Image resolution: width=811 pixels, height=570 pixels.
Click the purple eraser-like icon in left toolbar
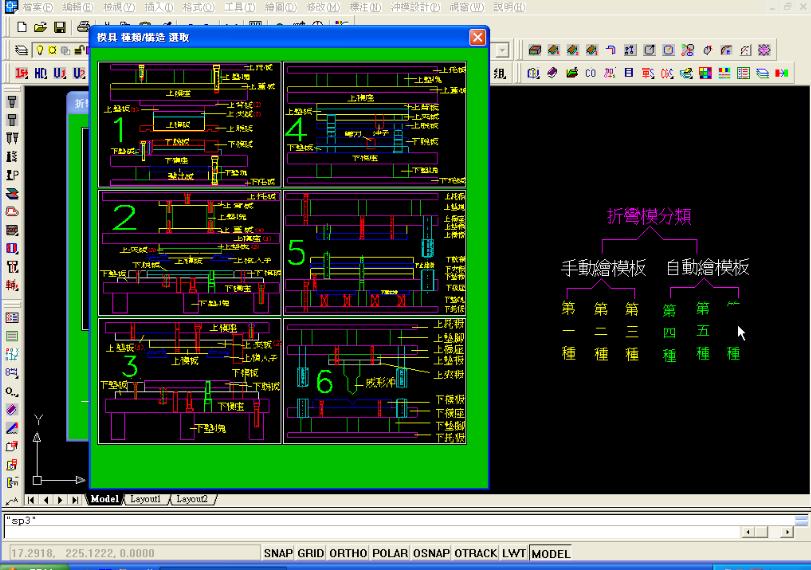pyautogui.click(x=12, y=410)
